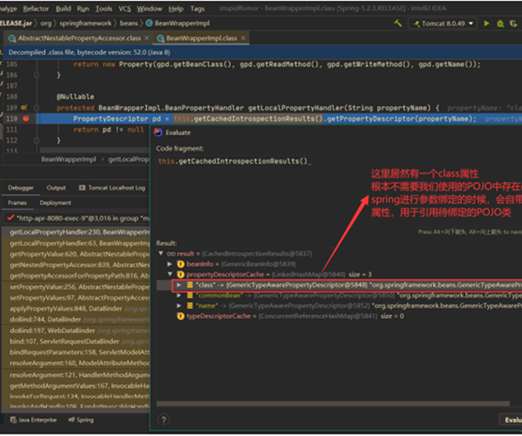Open the Tools menu

tap(104, 9)
